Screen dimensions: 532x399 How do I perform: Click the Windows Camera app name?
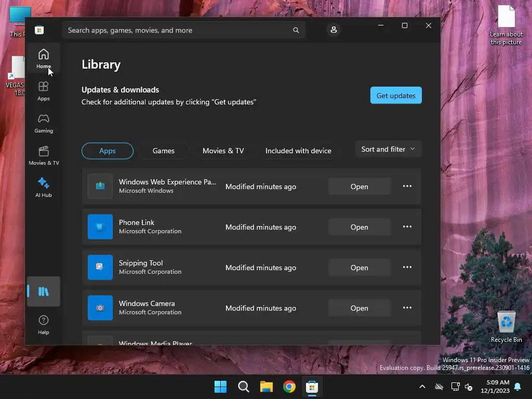[x=147, y=303]
